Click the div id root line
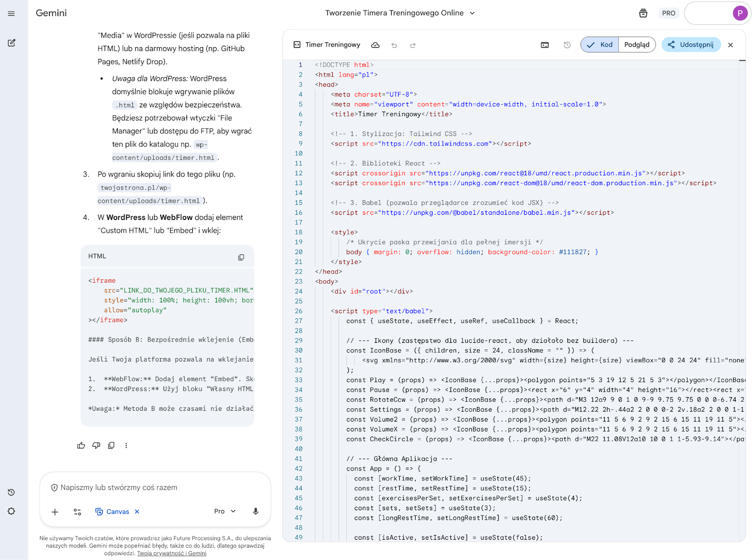This screenshot has height=560, width=754. 372,292
